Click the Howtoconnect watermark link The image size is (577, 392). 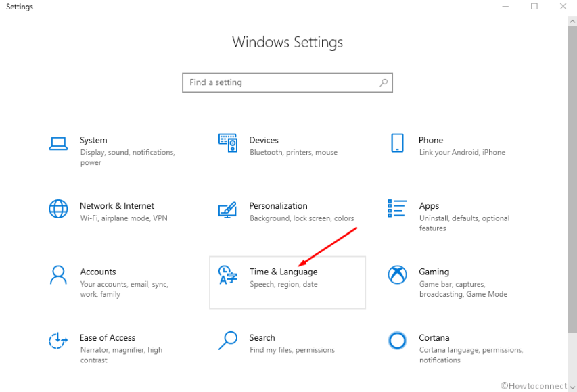tap(534, 385)
